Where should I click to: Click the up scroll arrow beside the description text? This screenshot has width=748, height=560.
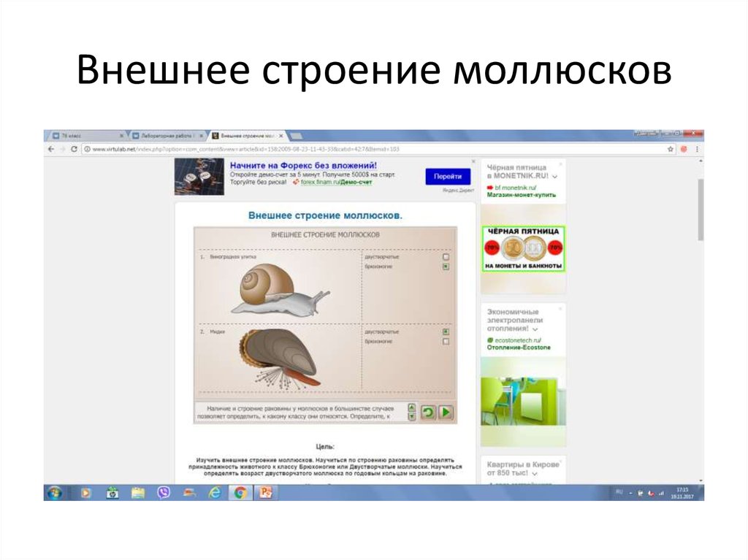point(412,407)
